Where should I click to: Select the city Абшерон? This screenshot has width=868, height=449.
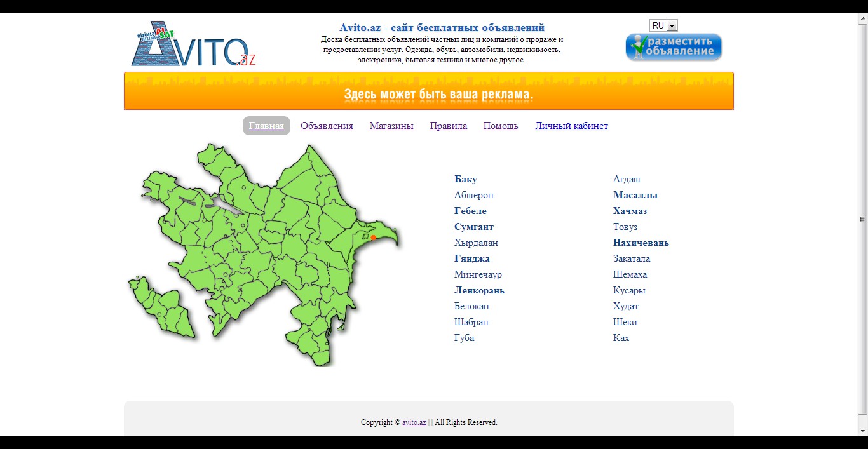click(474, 195)
